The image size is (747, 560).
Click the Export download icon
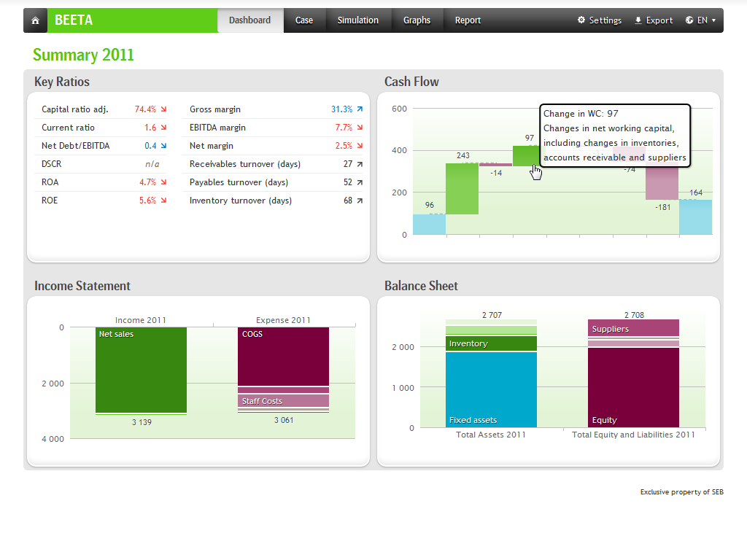pos(638,20)
